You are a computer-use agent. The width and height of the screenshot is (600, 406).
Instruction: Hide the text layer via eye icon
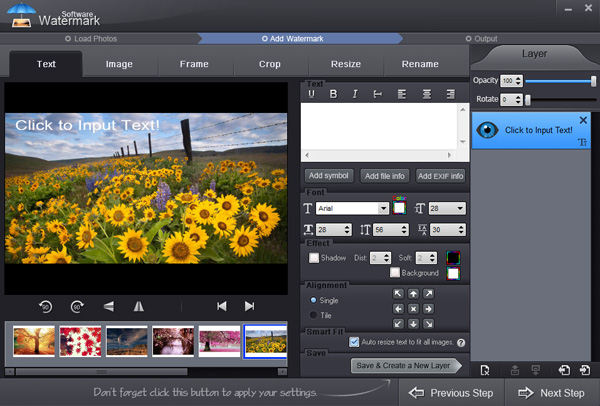click(x=489, y=130)
